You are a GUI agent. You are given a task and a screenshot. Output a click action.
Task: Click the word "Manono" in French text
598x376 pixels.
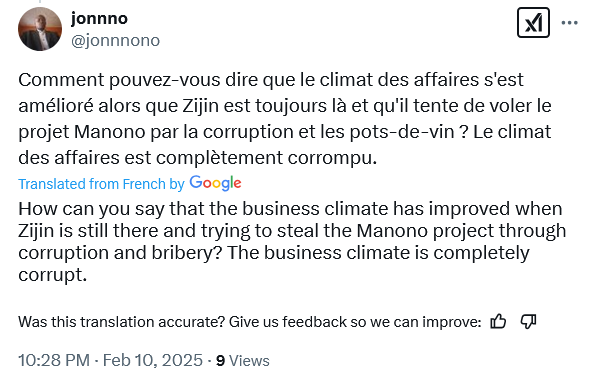(x=109, y=132)
